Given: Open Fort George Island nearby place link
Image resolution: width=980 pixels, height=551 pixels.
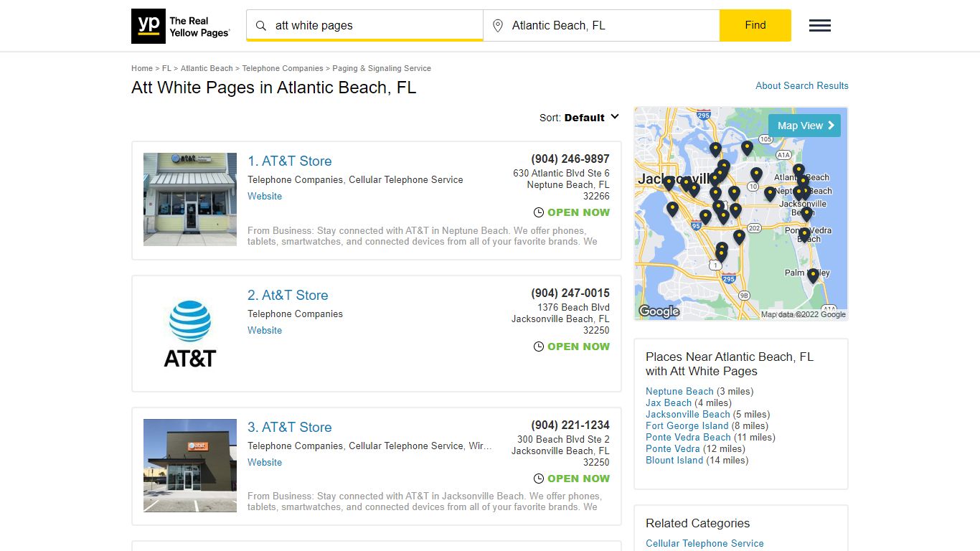Looking at the screenshot, I should click(x=687, y=425).
